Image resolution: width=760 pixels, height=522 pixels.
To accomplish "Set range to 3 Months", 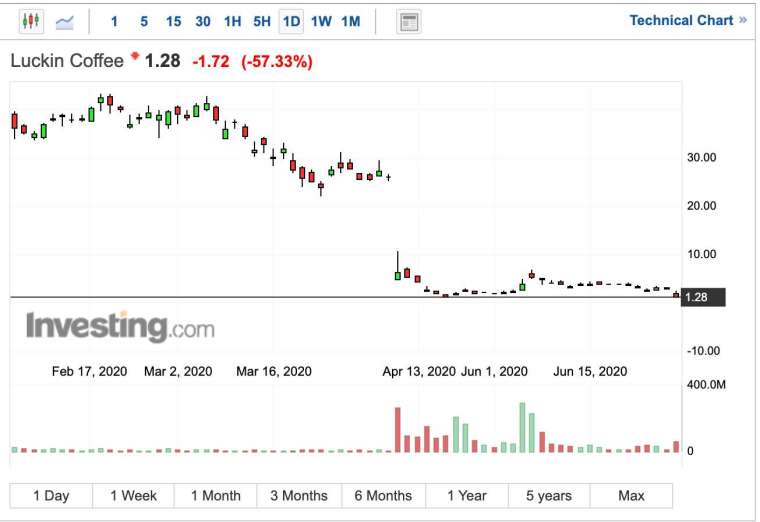I will pos(299,495).
